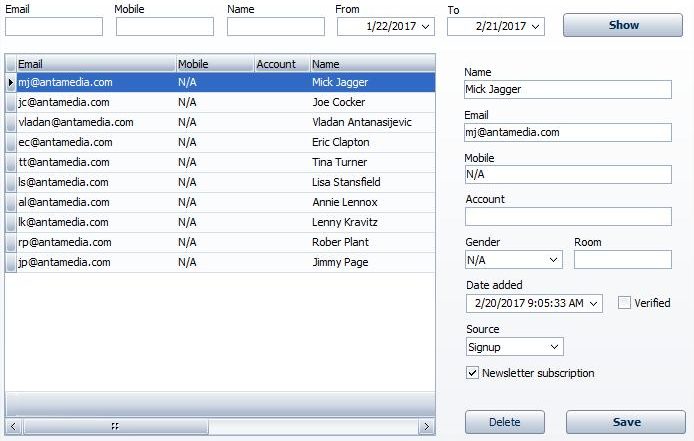Screen dimensions: 694x441
Task: Expand the Gender dropdown
Action: coord(553,260)
